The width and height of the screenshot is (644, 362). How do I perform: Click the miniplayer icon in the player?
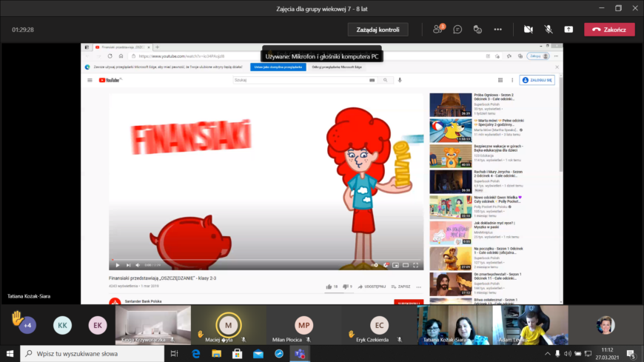[395, 265]
